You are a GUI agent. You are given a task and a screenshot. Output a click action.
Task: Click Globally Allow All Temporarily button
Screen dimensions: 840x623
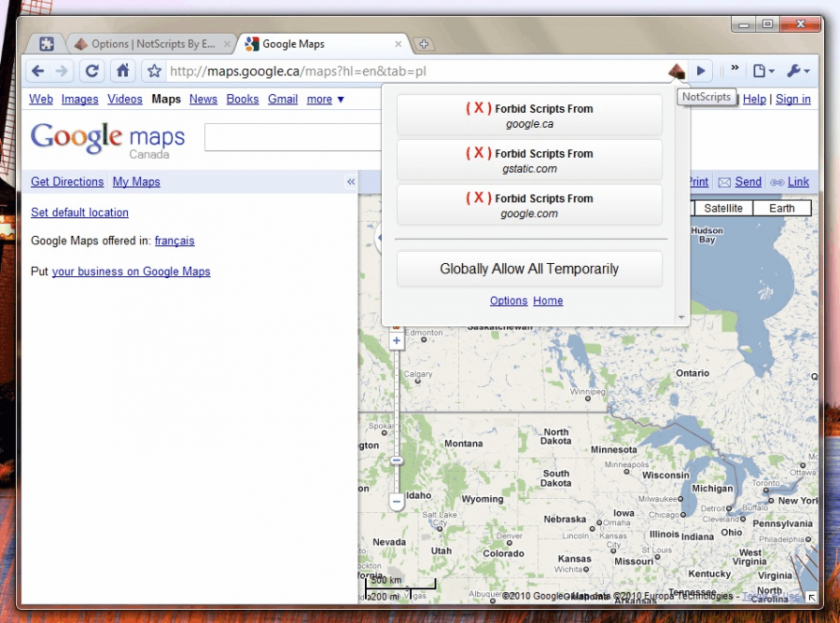click(x=529, y=269)
